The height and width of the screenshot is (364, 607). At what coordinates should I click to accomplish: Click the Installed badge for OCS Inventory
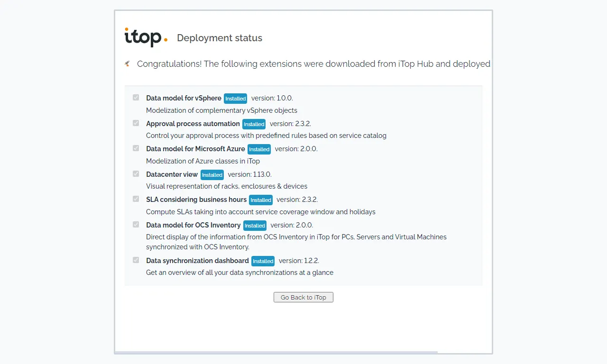255,226
